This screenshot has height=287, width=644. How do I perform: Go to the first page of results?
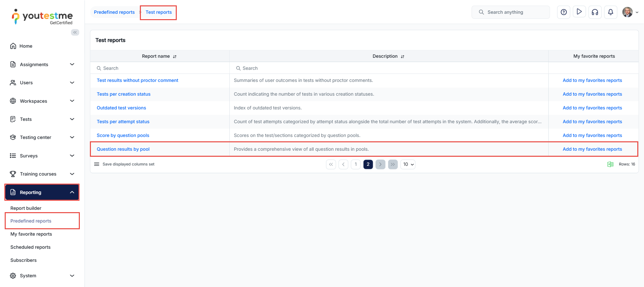coord(331,164)
